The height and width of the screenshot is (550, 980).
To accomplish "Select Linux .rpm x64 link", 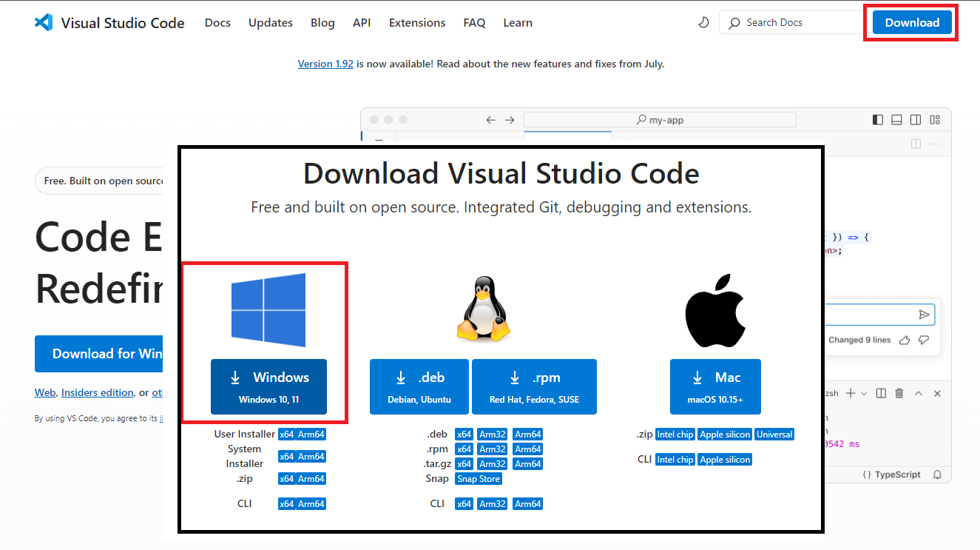I will point(464,449).
